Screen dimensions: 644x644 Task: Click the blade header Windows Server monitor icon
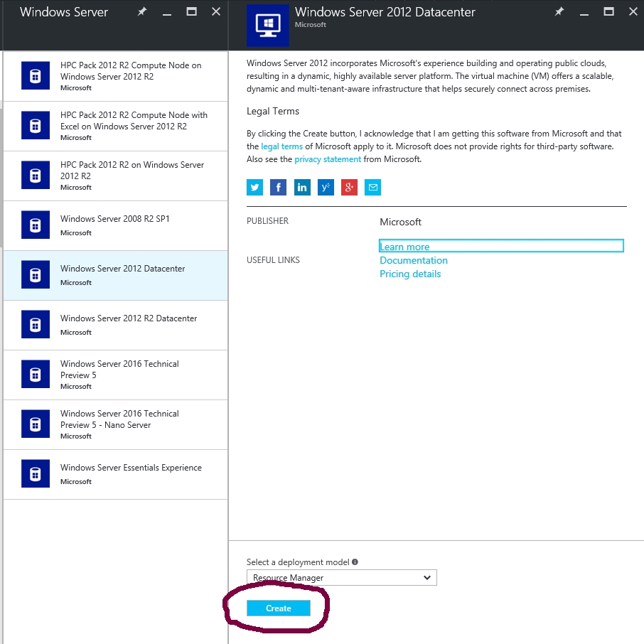(268, 26)
